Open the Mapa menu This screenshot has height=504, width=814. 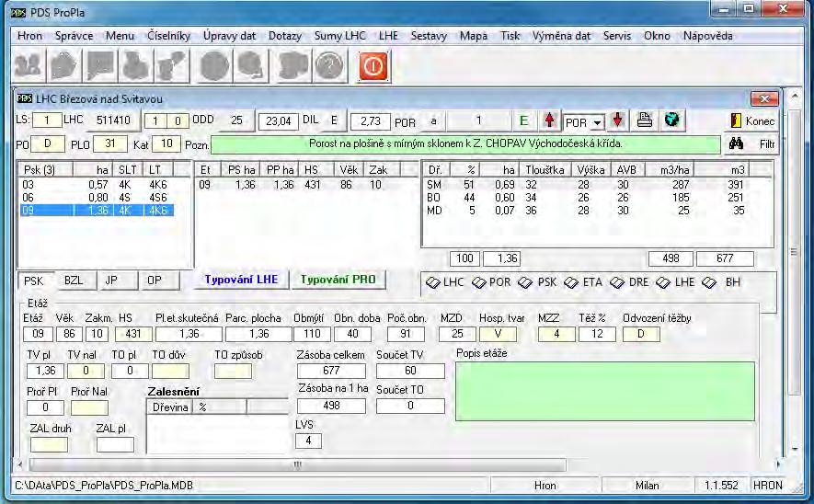(474, 36)
